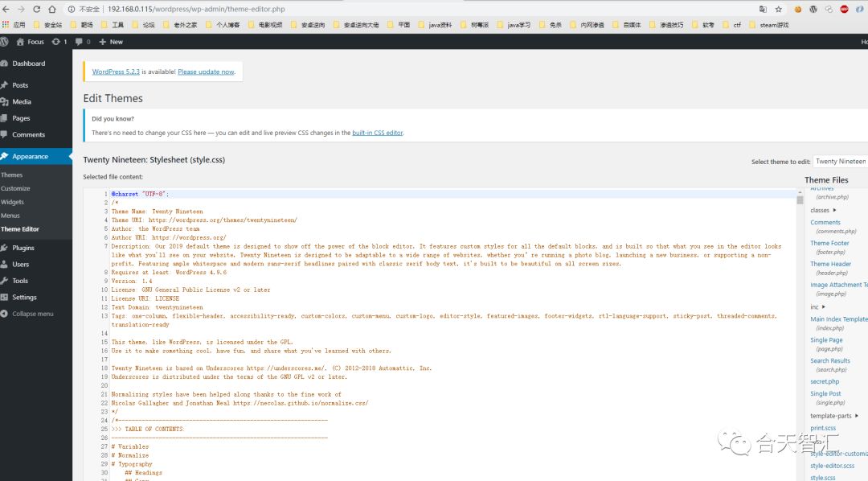
Task: Open the ctf bookmark folder
Action: pos(732,25)
